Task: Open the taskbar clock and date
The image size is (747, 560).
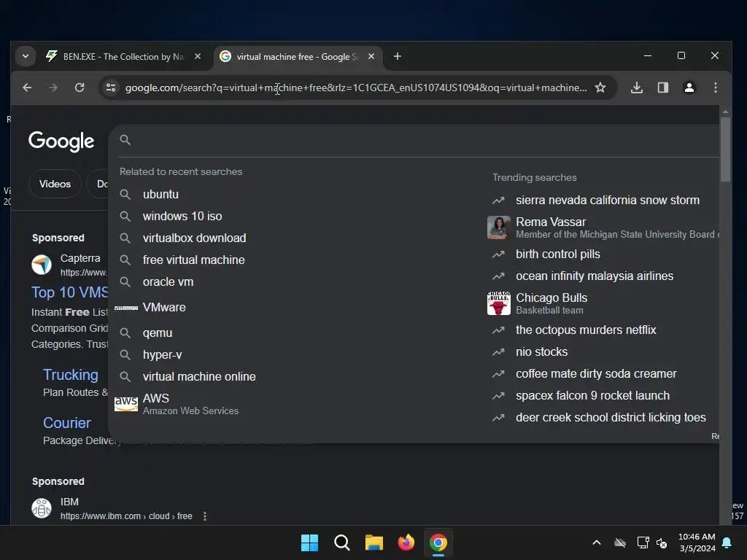Action: tap(697, 542)
